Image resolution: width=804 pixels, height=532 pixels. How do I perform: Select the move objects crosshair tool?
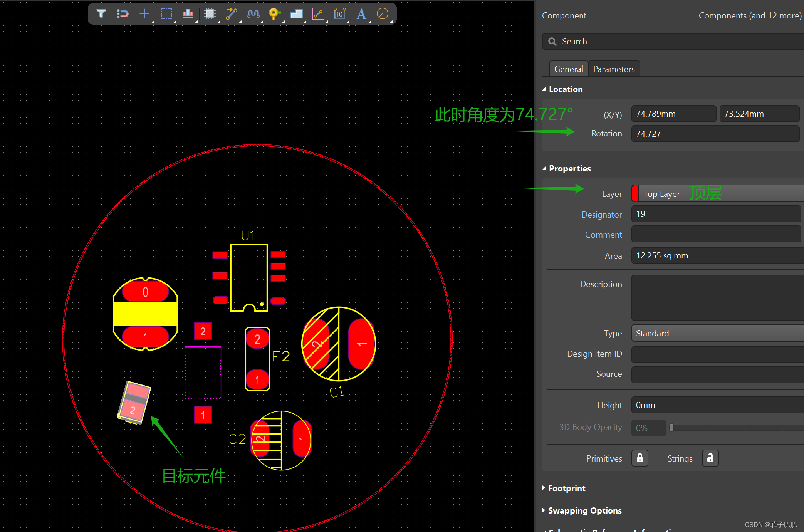pyautogui.click(x=144, y=14)
